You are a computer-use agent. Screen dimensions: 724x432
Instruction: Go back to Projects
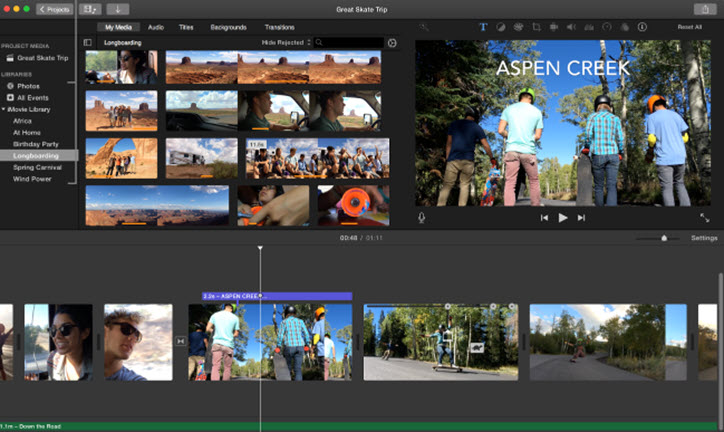pos(54,9)
